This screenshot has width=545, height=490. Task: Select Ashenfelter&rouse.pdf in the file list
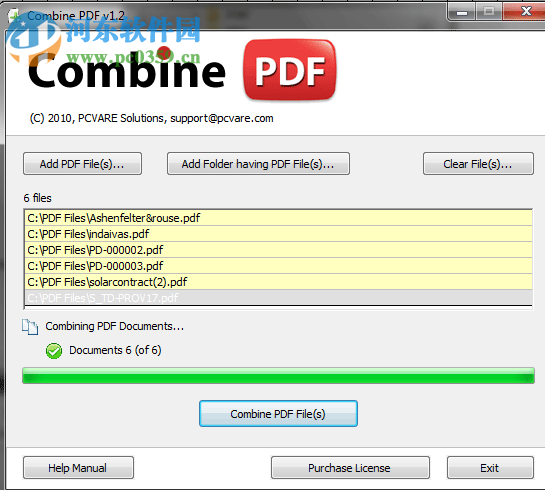pos(278,218)
